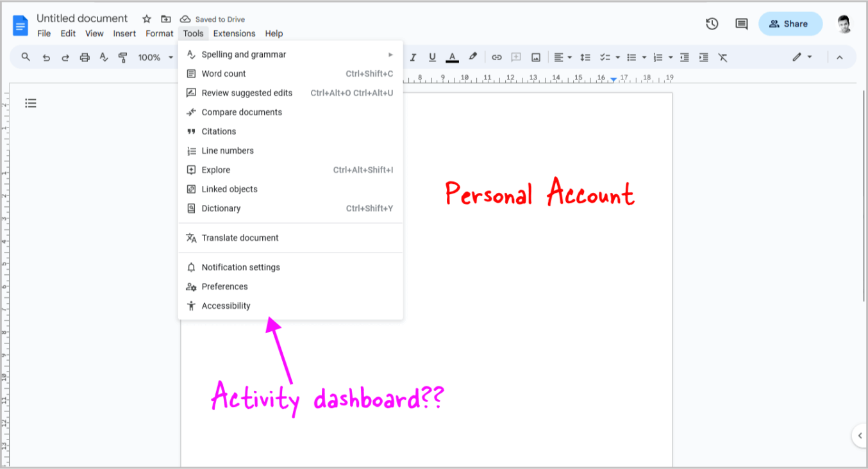
Task: Open the highlight color tool
Action: click(x=472, y=57)
